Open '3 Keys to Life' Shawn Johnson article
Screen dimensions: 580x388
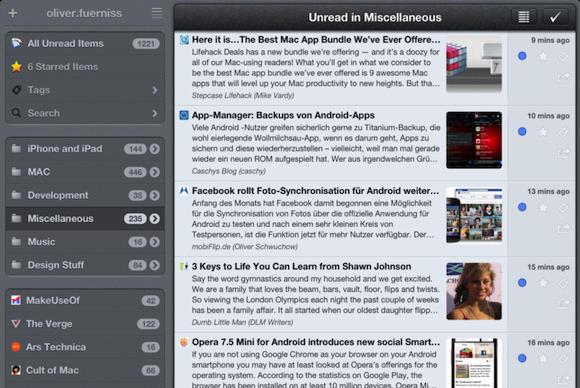pyautogui.click(x=301, y=266)
